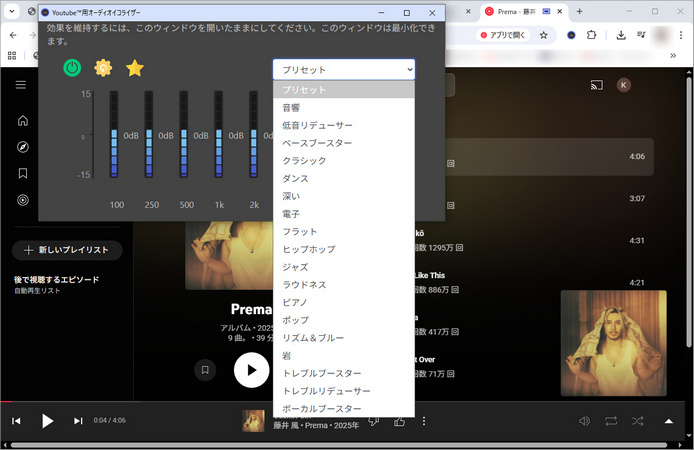
Task: Open the player bar three-dot menu
Action: point(424,421)
